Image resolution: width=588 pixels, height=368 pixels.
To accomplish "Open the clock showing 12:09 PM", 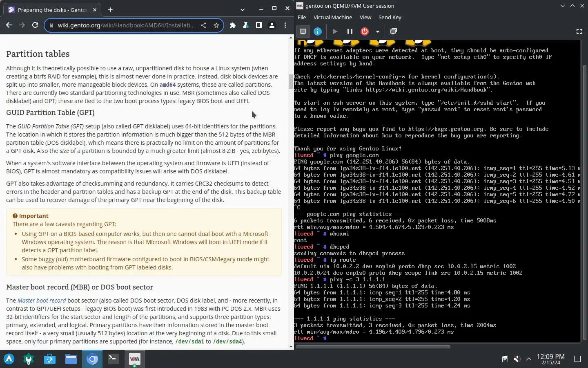I will click(x=550, y=359).
